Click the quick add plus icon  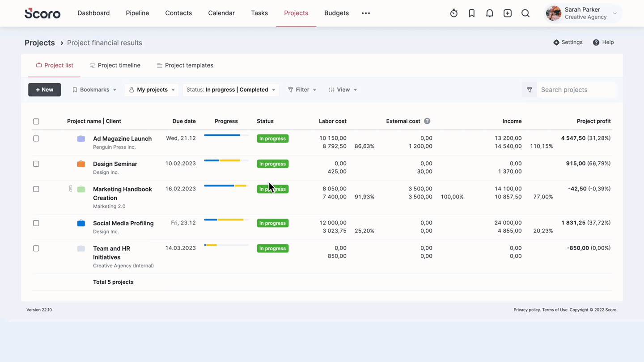tap(508, 13)
